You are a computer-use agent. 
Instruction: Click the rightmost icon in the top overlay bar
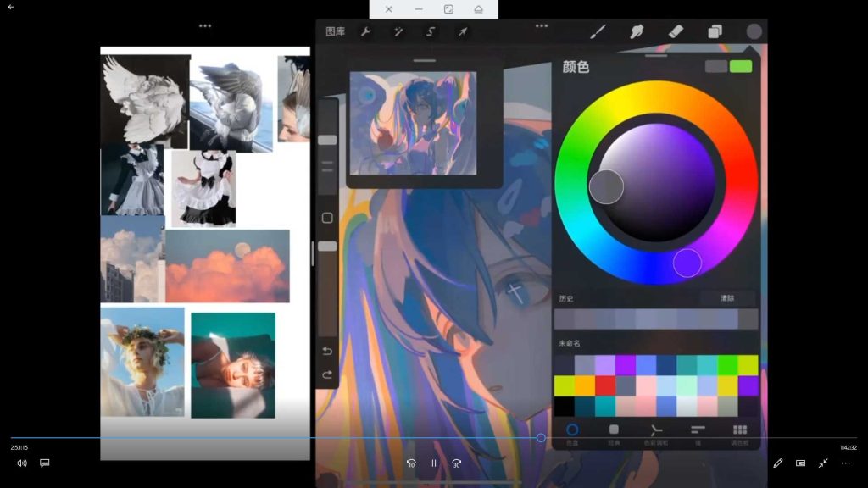click(478, 9)
